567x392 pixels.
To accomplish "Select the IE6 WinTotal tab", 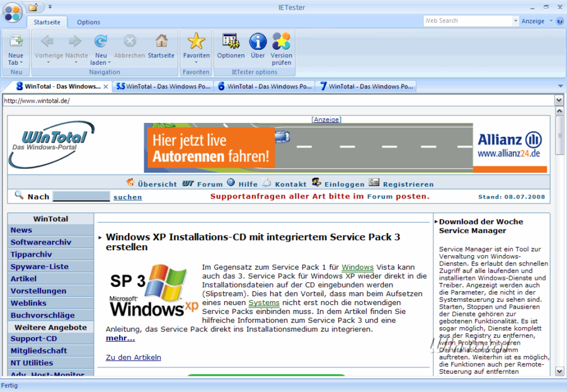I will 265,86.
